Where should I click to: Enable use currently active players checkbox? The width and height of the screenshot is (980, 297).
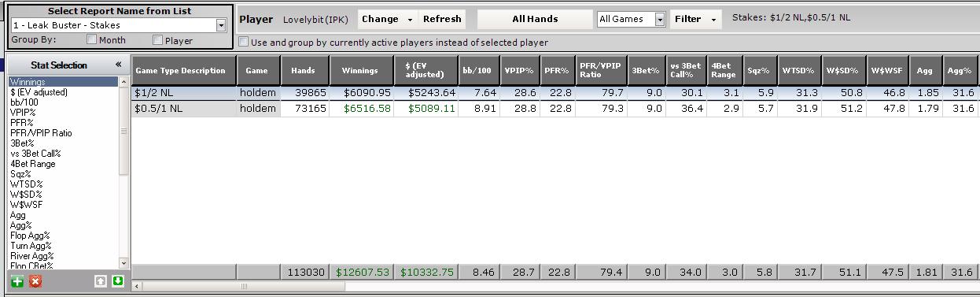click(244, 42)
